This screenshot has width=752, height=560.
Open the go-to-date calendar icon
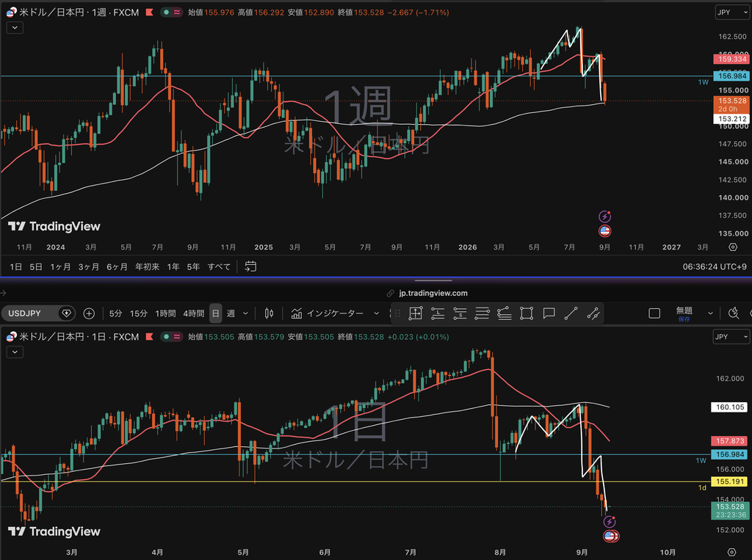click(250, 266)
